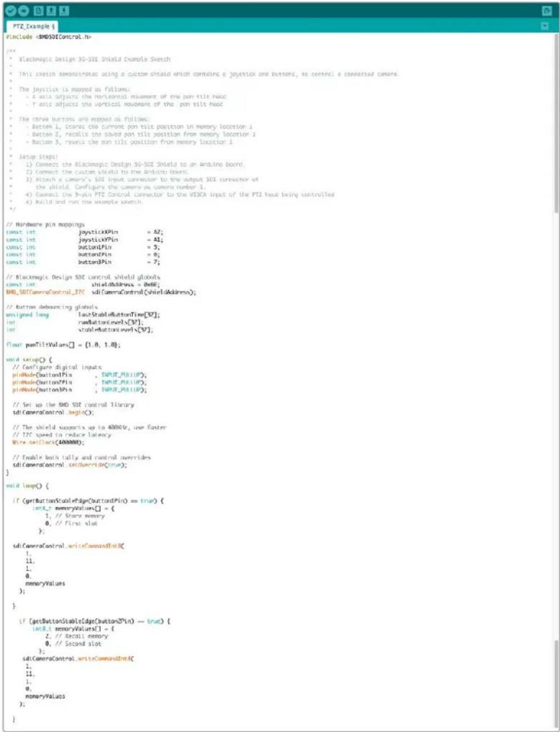560x732 pixels.
Task: Click the Upload arrow icon
Action: point(24,11)
